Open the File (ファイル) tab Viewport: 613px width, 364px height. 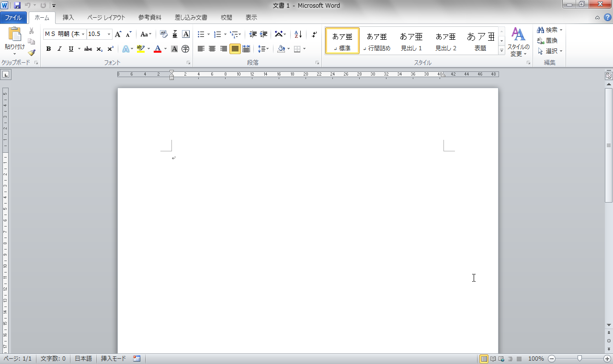13,18
